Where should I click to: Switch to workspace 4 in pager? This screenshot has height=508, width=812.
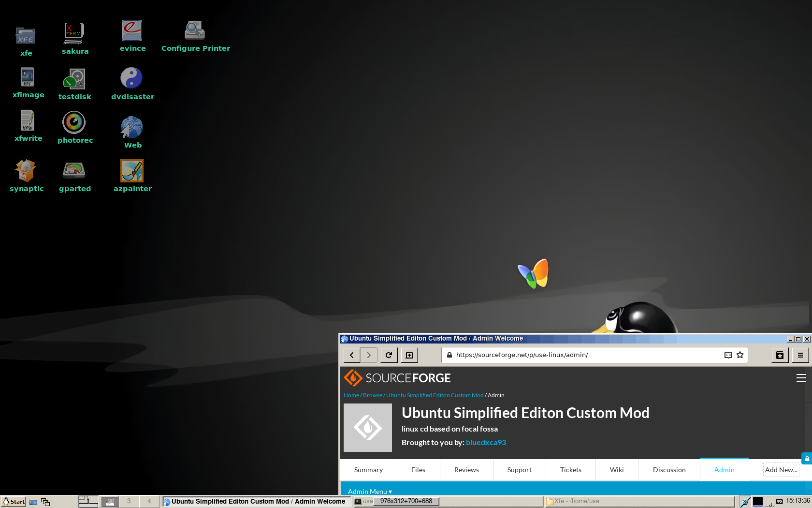(x=149, y=502)
